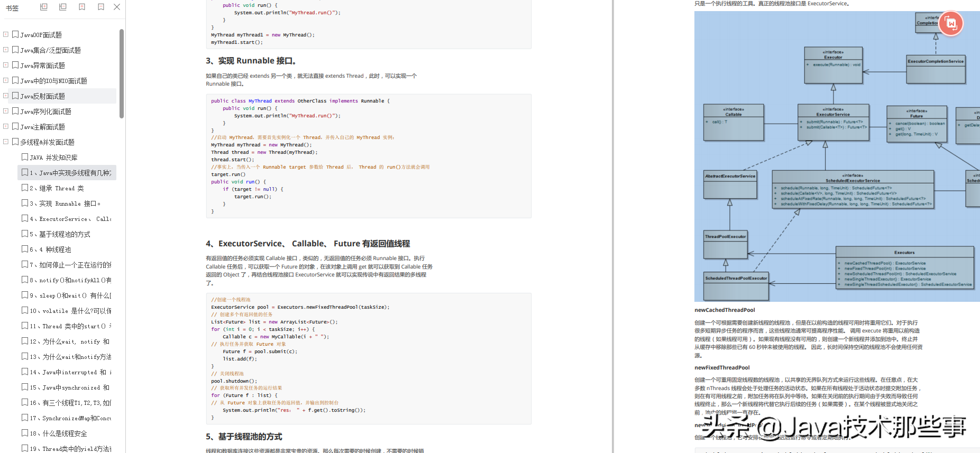This screenshot has height=453, width=980.
Task: Click bookmark icon beside 8、notify()和notifyAll()
Action: [25, 280]
